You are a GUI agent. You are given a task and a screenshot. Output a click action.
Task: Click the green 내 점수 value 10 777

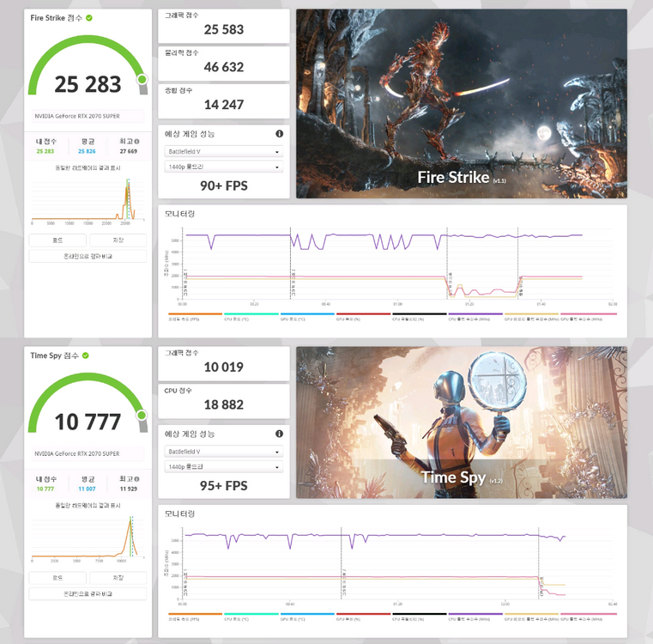pos(45,489)
